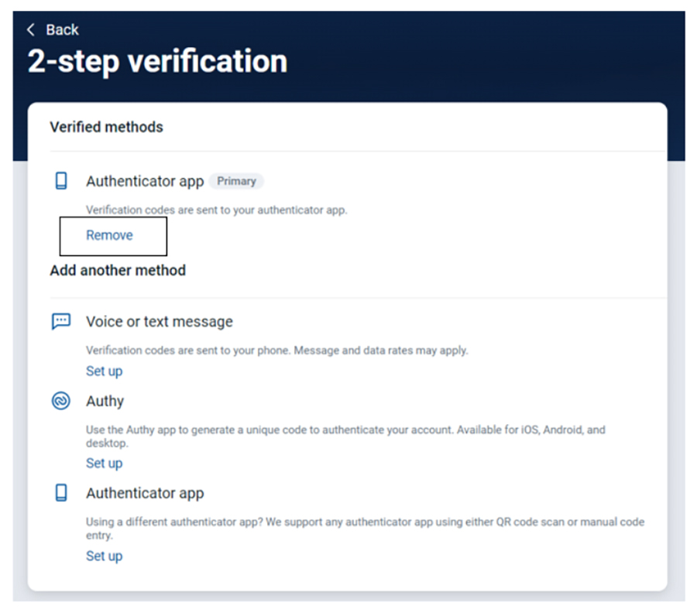Image resolution: width=697 pixels, height=616 pixels.
Task: Set up a different authenticator app
Action: click(x=104, y=556)
